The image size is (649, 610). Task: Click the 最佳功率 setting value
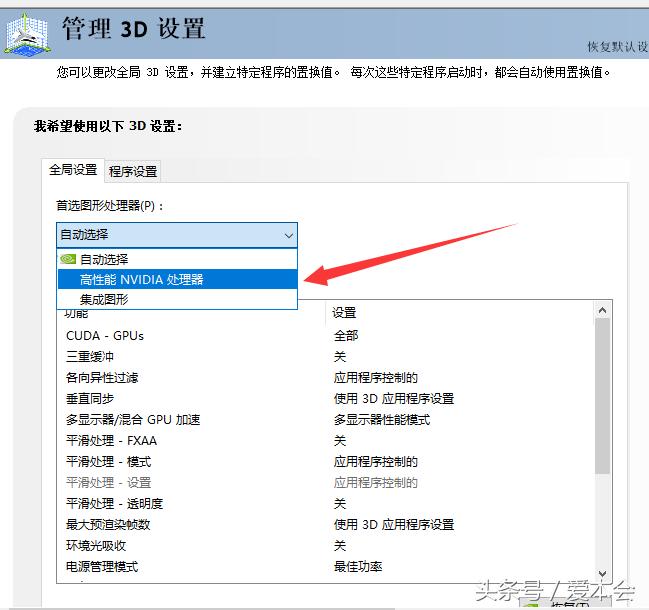point(358,567)
